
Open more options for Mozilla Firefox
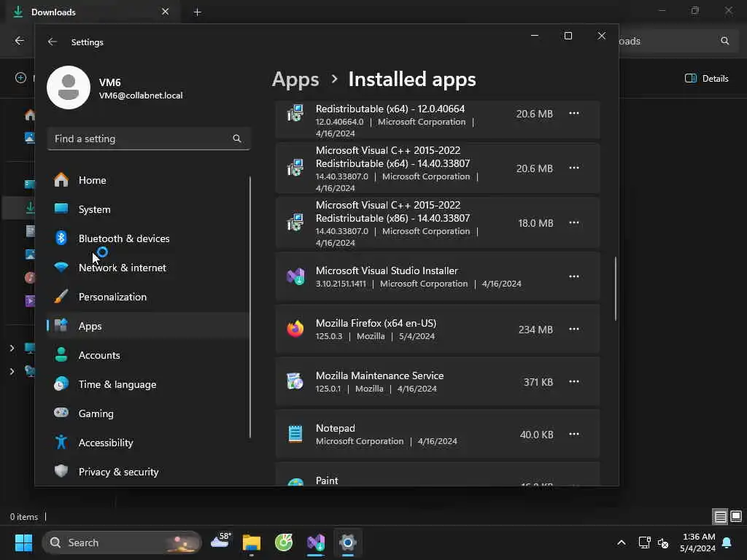(x=573, y=329)
